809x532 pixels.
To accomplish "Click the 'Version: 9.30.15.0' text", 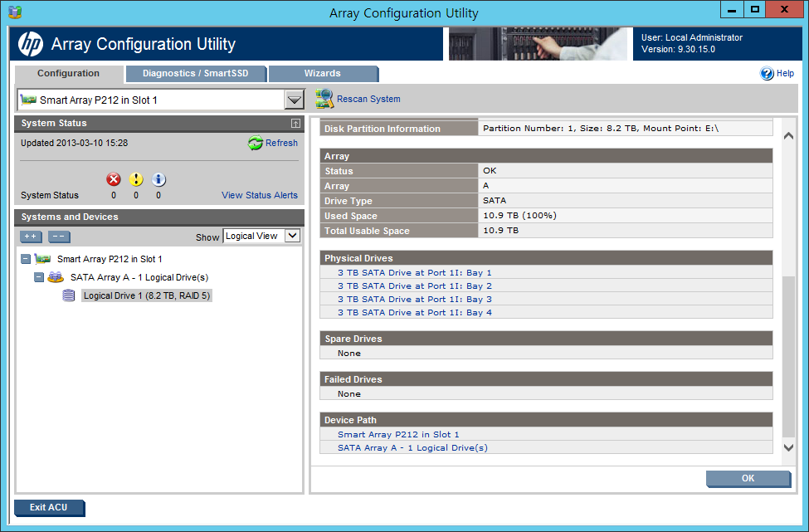I will (x=678, y=50).
